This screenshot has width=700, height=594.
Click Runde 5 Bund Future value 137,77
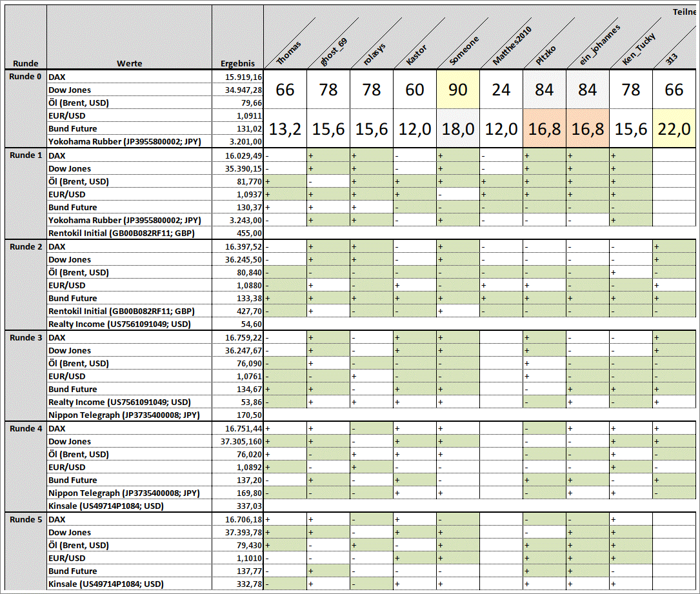249,571
